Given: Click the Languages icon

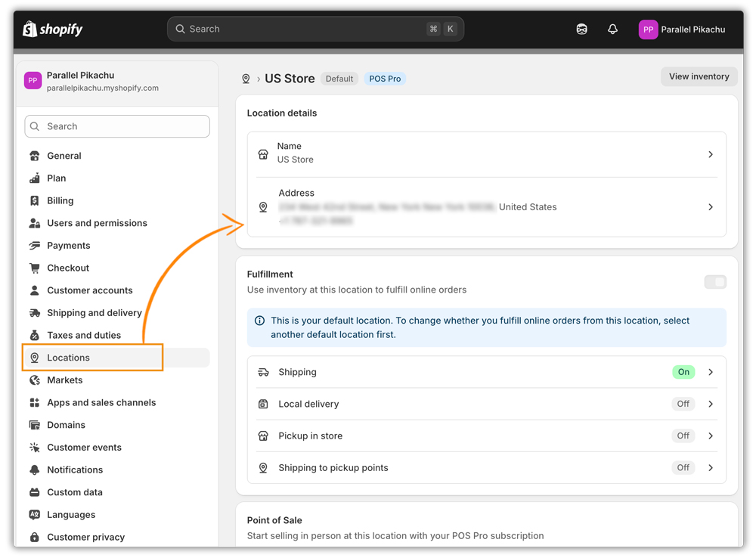Looking at the screenshot, I should pos(35,515).
